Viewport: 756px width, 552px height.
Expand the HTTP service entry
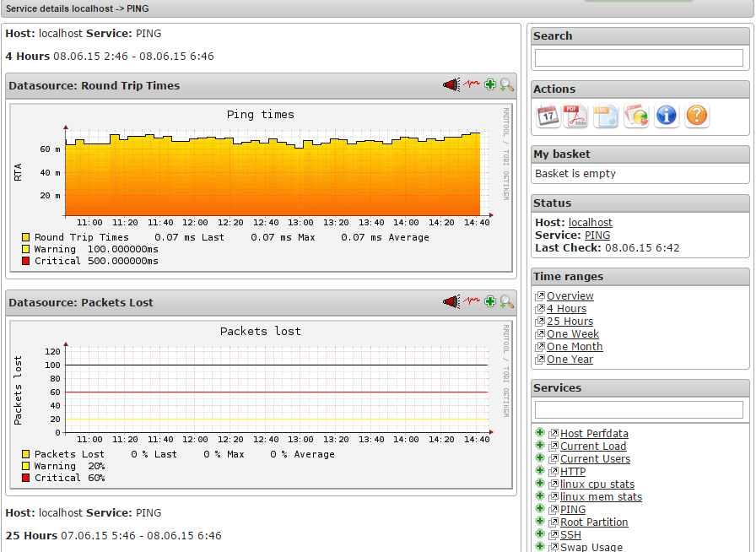click(x=539, y=471)
